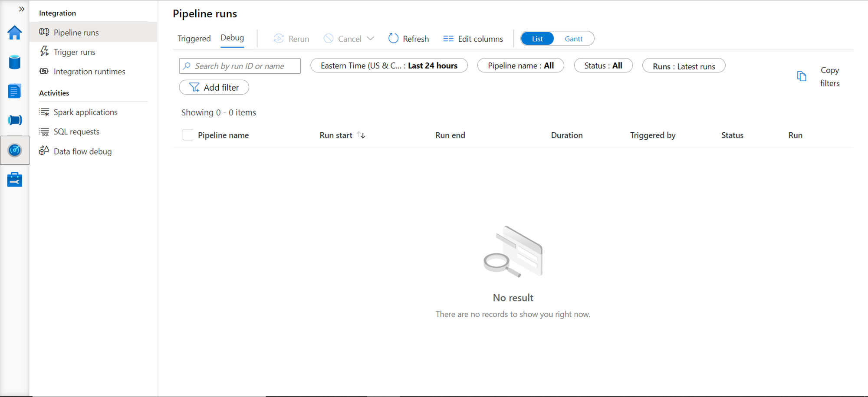Switch to the Triggered tab

click(194, 39)
